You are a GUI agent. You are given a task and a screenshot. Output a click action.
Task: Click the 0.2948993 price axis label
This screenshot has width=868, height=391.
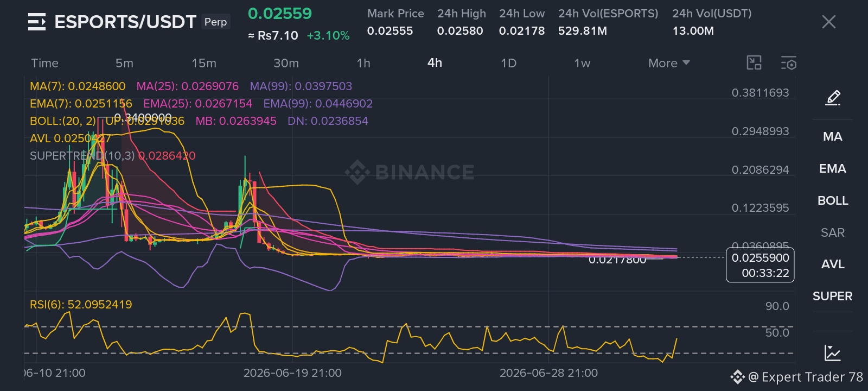[x=760, y=131]
